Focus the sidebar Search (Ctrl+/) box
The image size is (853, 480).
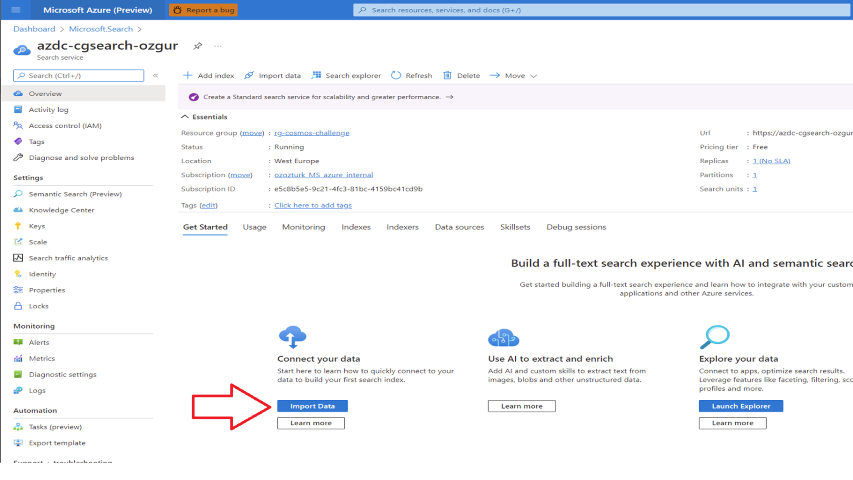click(79, 75)
